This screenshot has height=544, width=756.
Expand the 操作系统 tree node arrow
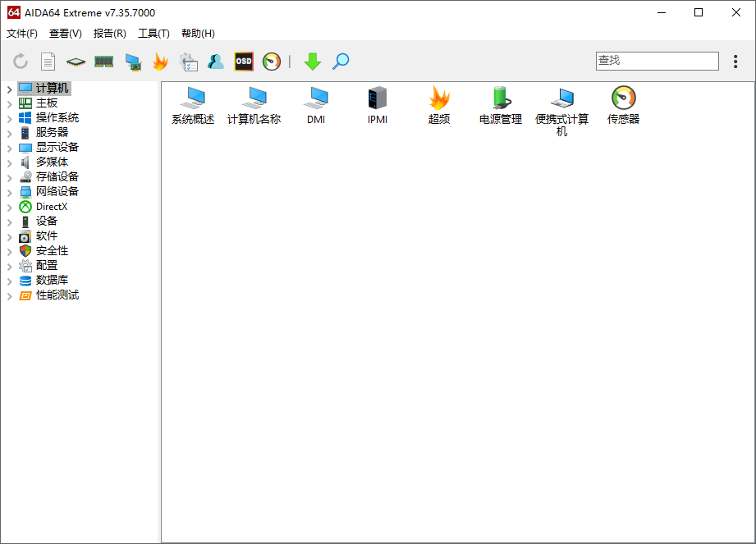tap(9, 118)
